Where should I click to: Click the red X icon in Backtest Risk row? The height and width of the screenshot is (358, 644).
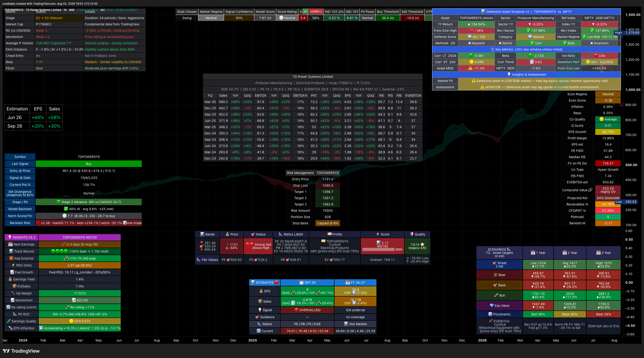tap(38, 223)
